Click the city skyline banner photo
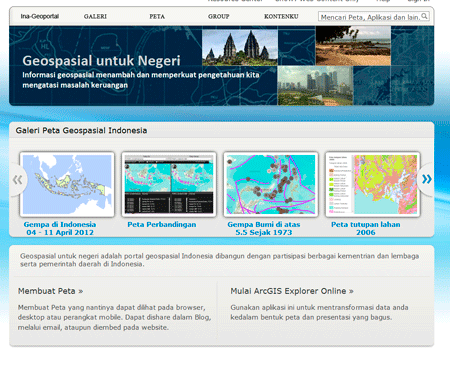Screen dimensions: 450x369 (x=315, y=86)
